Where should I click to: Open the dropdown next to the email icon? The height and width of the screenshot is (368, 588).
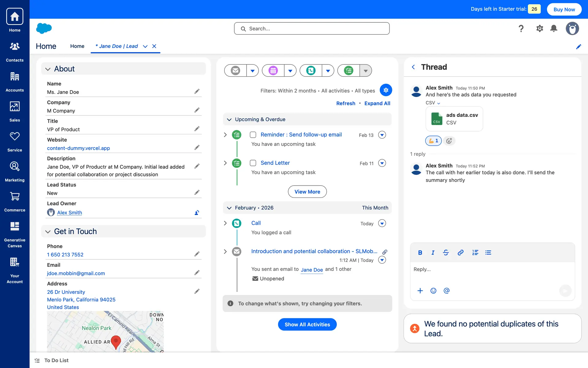point(252,71)
